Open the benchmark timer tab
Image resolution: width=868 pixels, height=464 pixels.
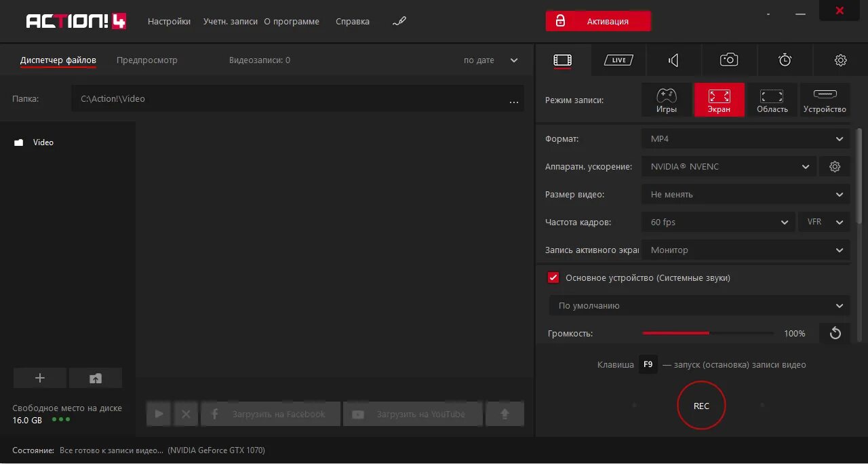coord(785,60)
